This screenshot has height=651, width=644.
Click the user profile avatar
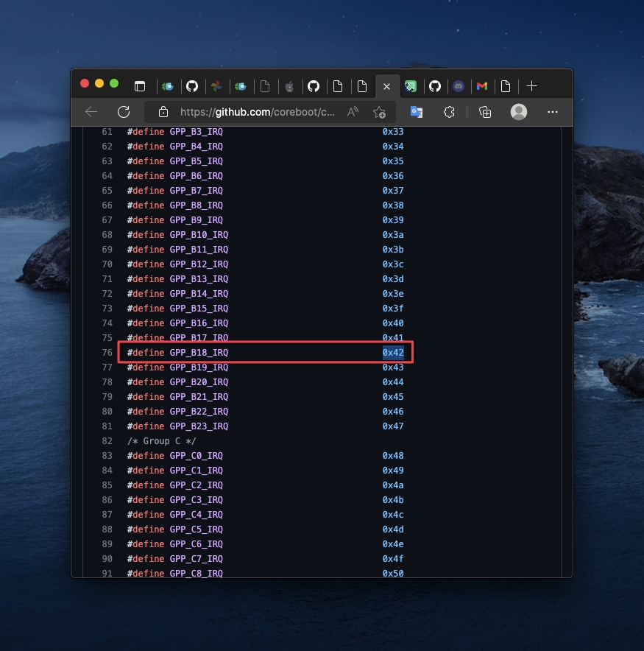click(x=519, y=112)
